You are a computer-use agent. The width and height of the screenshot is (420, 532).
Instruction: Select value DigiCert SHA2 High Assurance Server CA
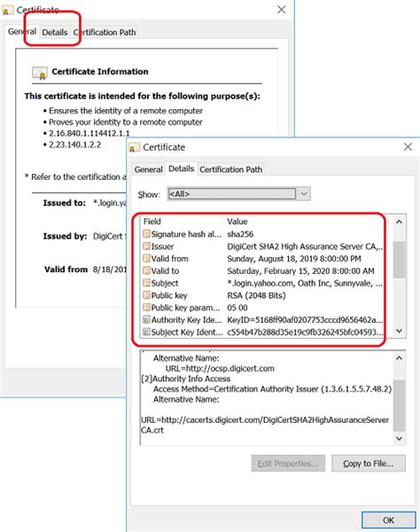pyautogui.click(x=305, y=246)
